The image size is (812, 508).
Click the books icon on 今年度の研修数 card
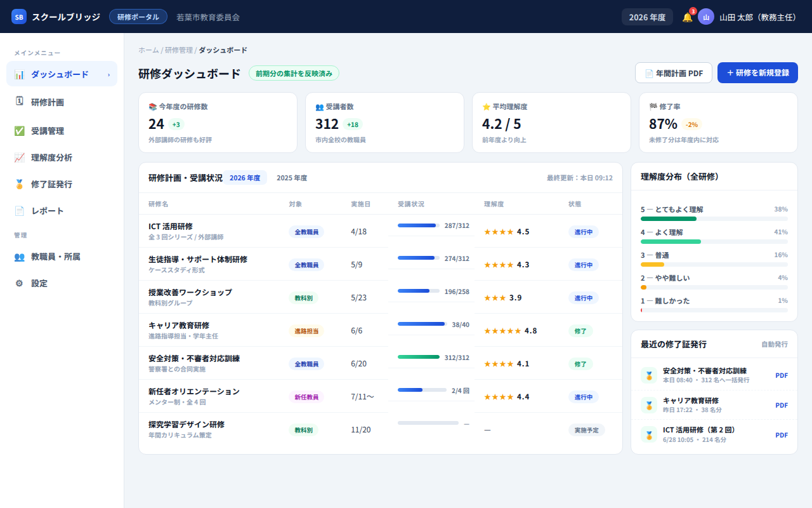152,107
